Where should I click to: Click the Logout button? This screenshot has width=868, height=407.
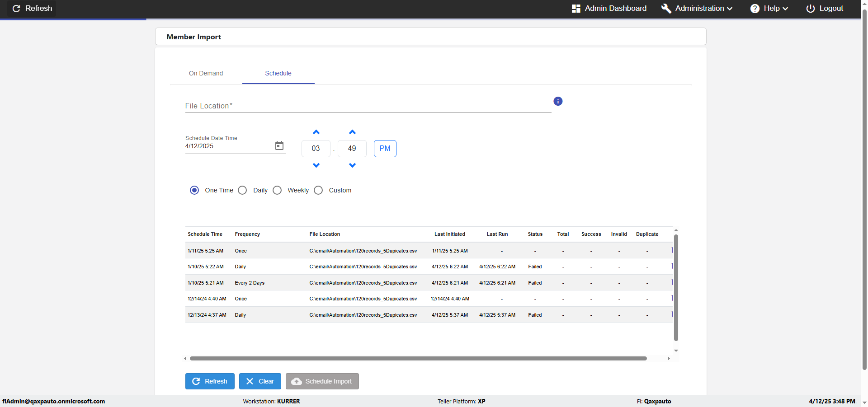825,8
